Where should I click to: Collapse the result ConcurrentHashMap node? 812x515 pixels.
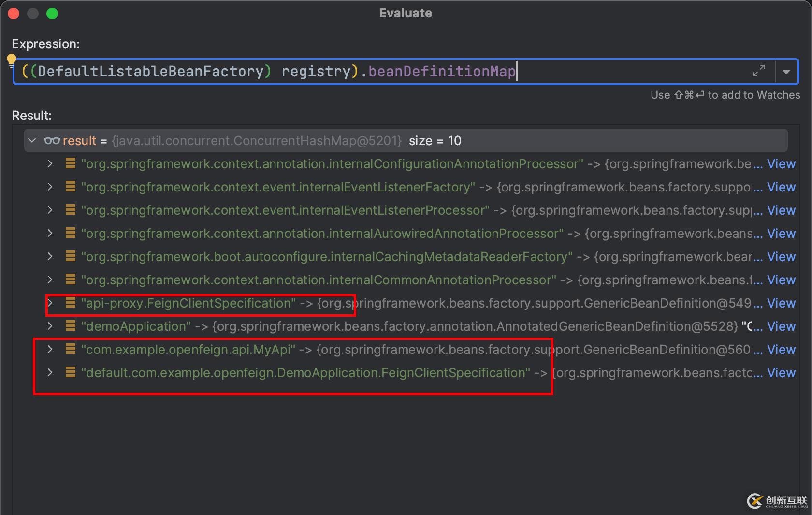tap(32, 141)
